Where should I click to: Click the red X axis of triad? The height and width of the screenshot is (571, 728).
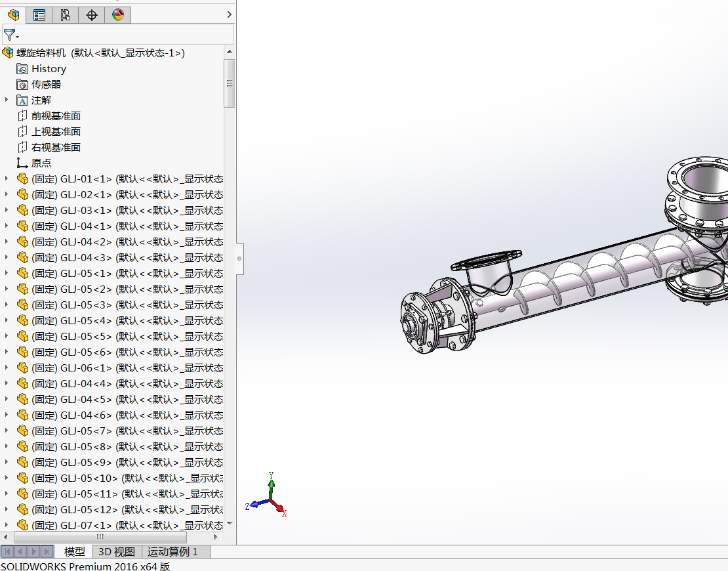[x=279, y=507]
